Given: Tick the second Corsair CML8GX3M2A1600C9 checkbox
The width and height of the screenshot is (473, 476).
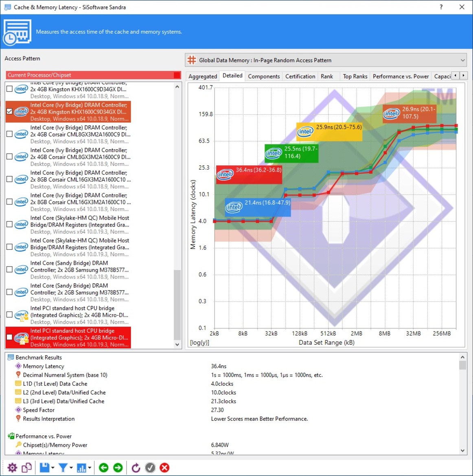Looking at the screenshot, I should point(9,157).
